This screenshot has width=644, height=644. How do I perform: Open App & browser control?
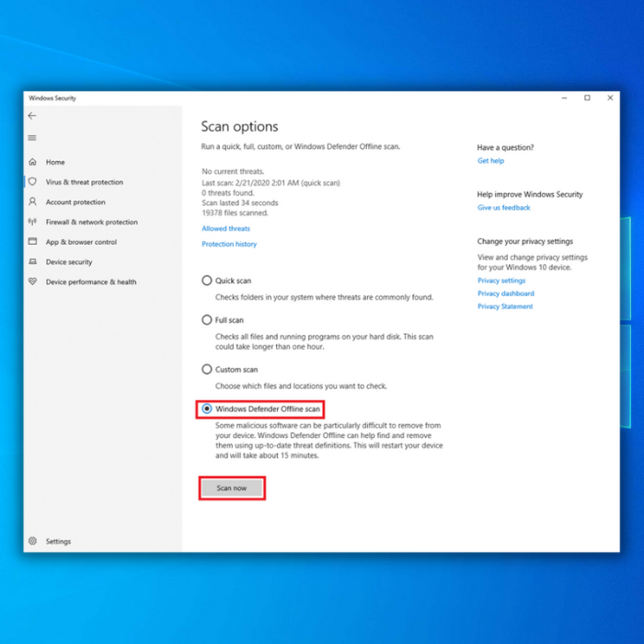click(81, 242)
